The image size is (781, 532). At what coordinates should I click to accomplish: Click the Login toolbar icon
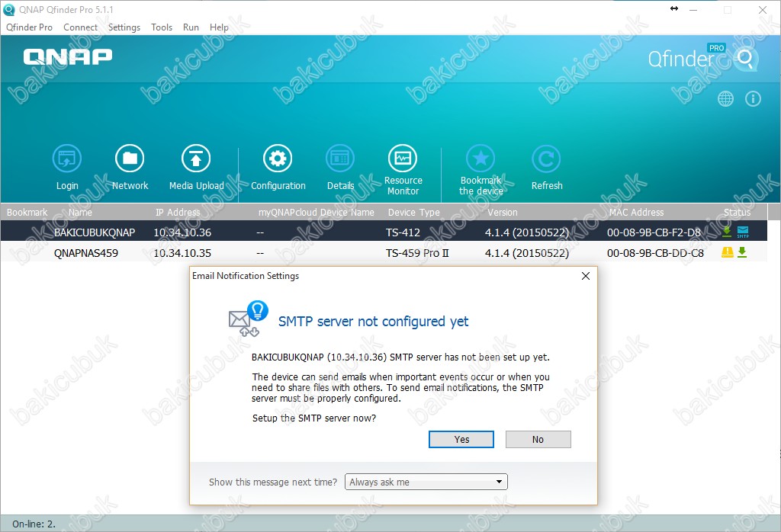[x=67, y=159]
